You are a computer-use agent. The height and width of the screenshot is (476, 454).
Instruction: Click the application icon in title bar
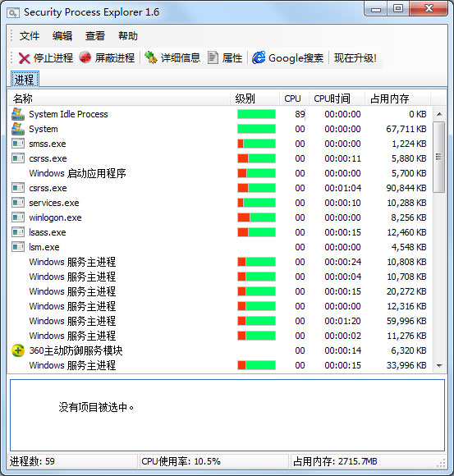13,13
